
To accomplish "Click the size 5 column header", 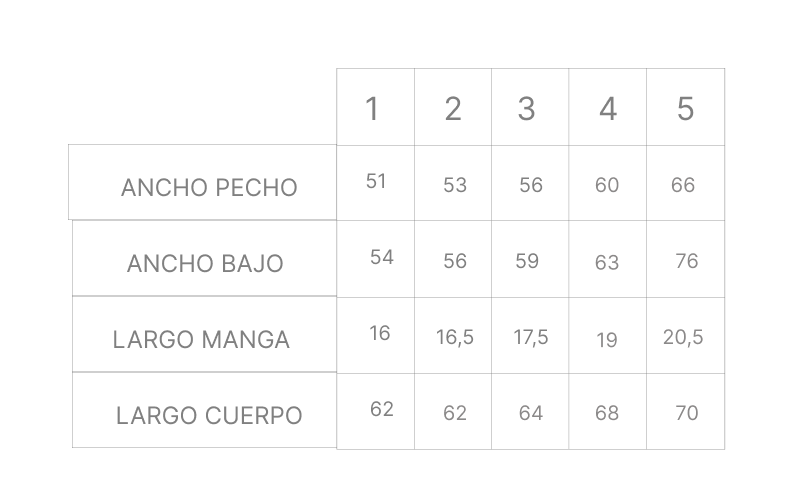I will (685, 108).
